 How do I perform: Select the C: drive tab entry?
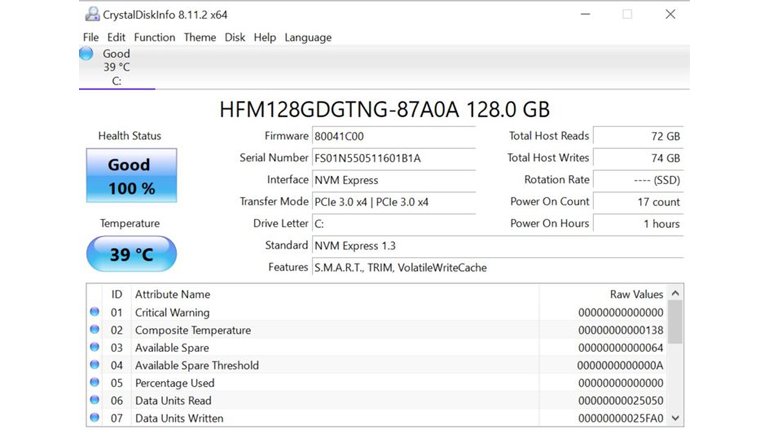click(x=117, y=67)
